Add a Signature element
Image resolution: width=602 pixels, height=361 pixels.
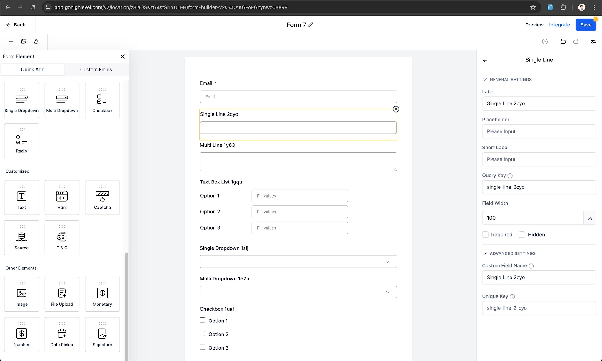[x=102, y=335]
